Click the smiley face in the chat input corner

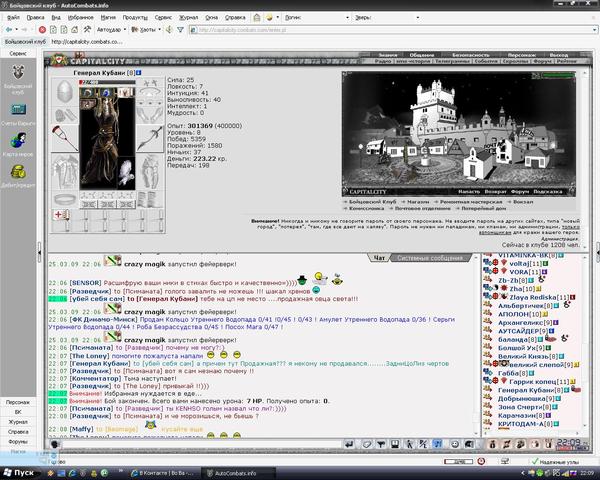(54, 444)
